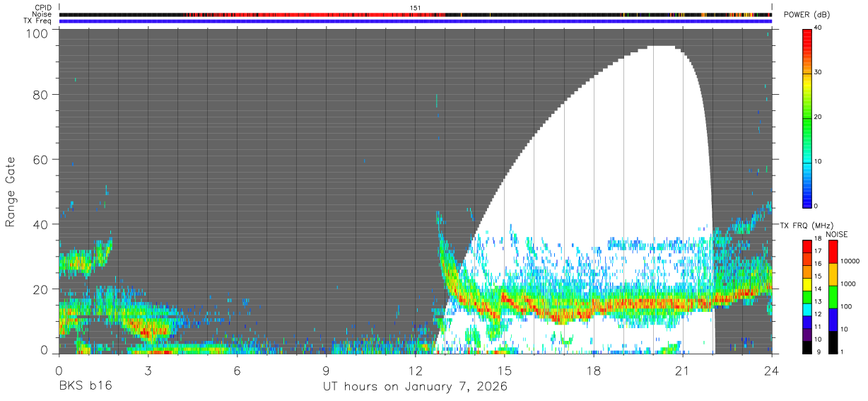Click POWER scale label 30
Viewport: 868px width, 401px height.
tap(817, 73)
